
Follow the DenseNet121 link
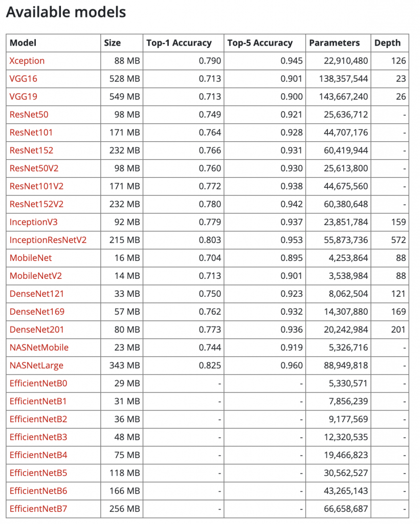click(37, 294)
